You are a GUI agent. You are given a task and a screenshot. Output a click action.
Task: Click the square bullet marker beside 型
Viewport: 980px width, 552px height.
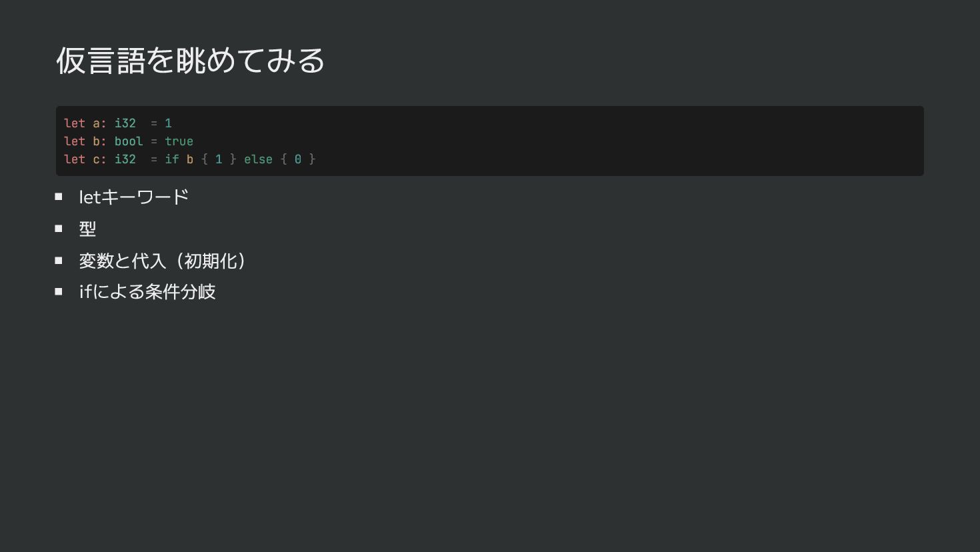click(59, 229)
